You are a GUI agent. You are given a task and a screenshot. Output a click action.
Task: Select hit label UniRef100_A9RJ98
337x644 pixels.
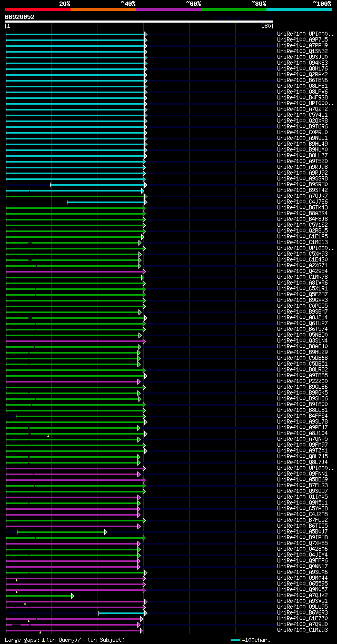tap(302, 167)
